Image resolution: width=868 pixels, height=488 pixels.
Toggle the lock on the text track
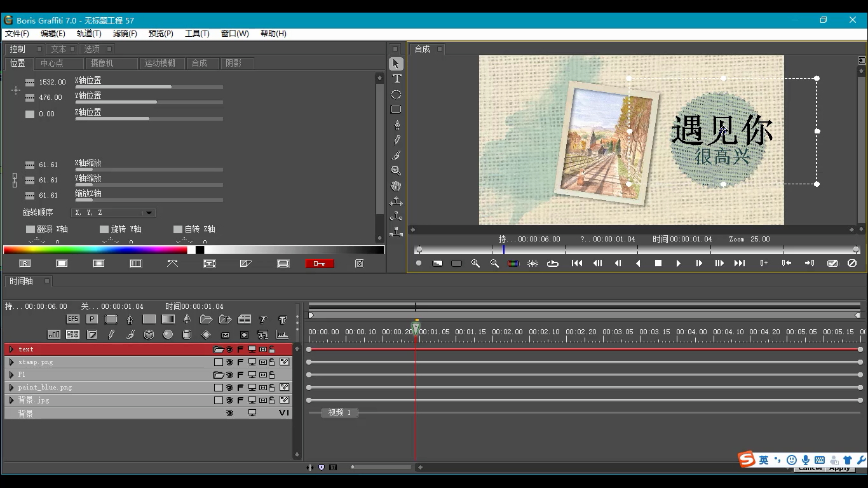(272, 349)
